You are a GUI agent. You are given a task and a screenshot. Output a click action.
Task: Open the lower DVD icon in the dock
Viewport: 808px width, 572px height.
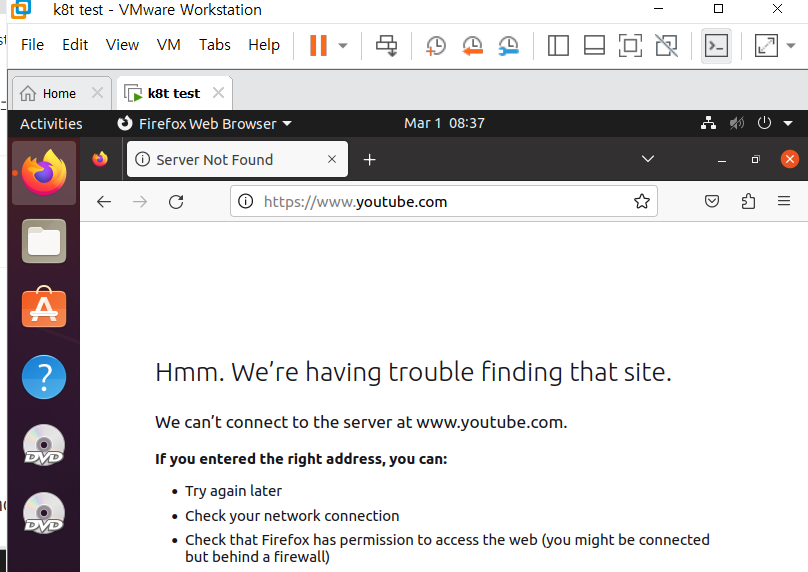point(44,513)
